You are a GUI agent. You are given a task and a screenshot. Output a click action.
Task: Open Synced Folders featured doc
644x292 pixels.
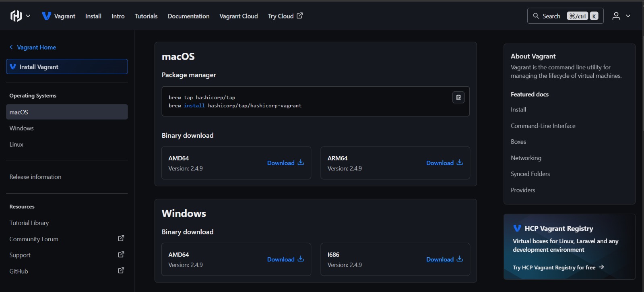point(530,174)
